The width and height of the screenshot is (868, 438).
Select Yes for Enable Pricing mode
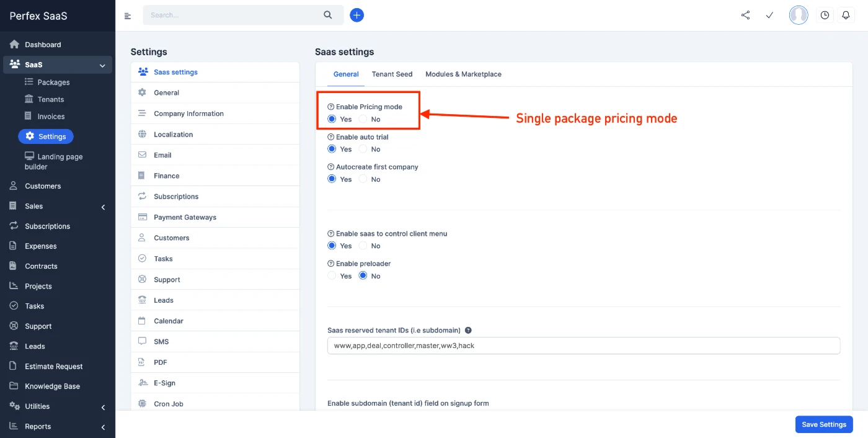pos(332,119)
